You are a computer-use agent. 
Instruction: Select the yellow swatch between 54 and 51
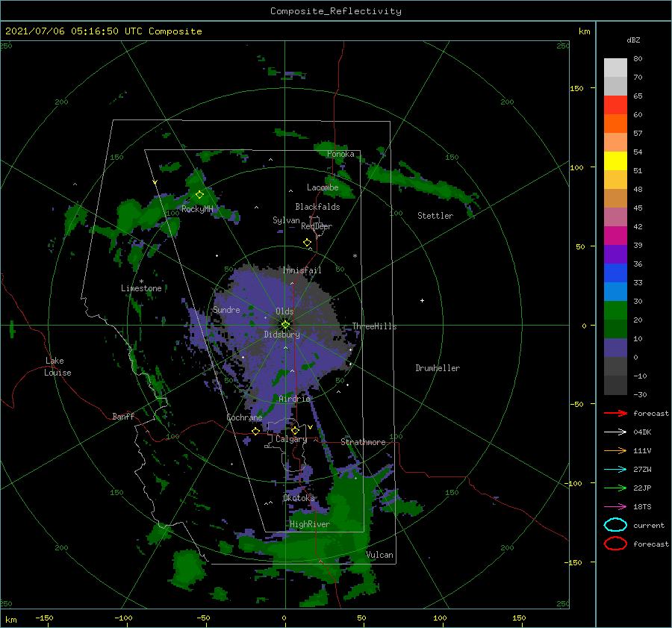[615, 161]
